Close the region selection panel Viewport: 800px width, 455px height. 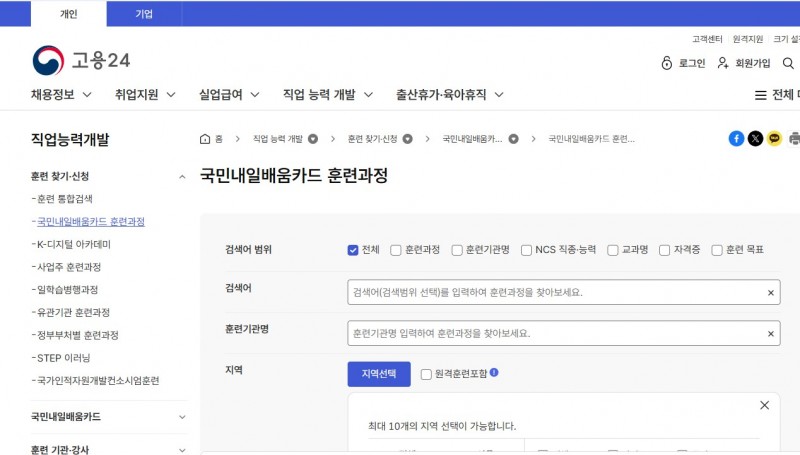764,405
